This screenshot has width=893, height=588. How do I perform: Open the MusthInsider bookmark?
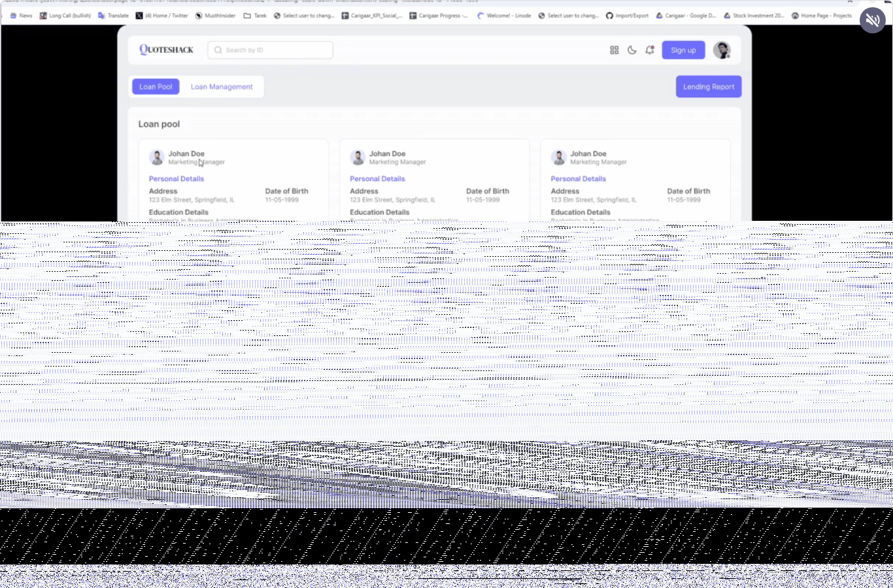coord(216,16)
